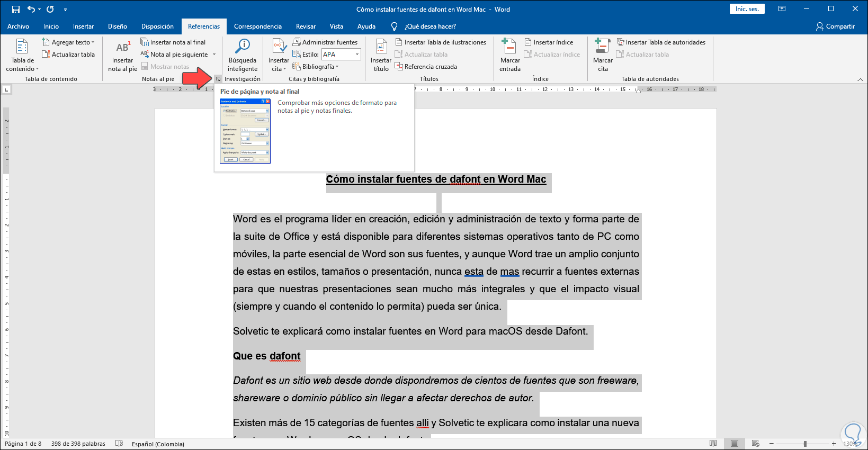Click the Compartir button

pos(836,26)
